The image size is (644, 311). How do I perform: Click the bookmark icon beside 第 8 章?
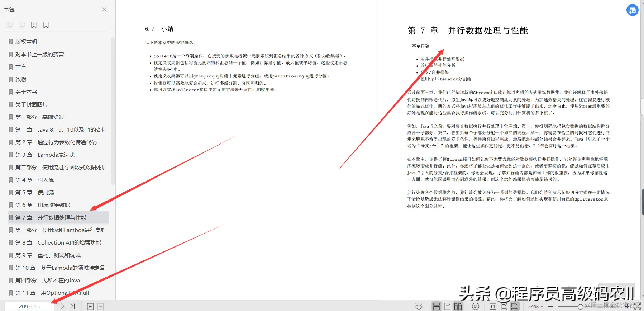pyautogui.click(x=11, y=242)
